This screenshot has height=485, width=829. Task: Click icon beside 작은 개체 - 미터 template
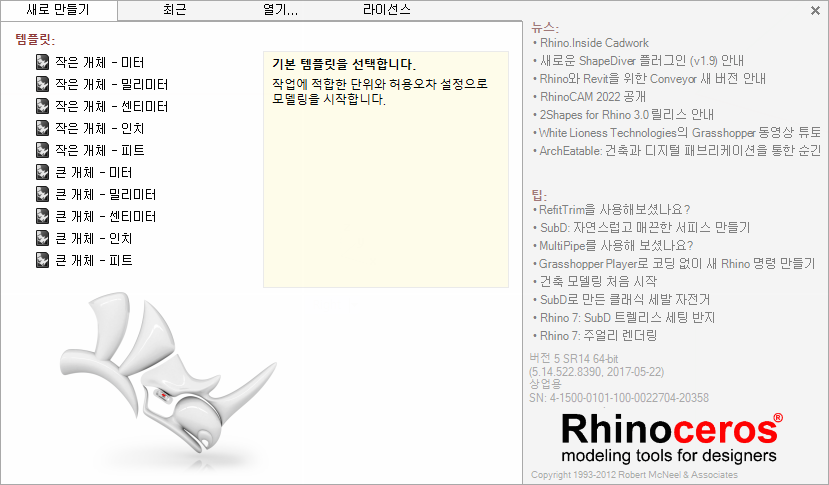(x=42, y=62)
